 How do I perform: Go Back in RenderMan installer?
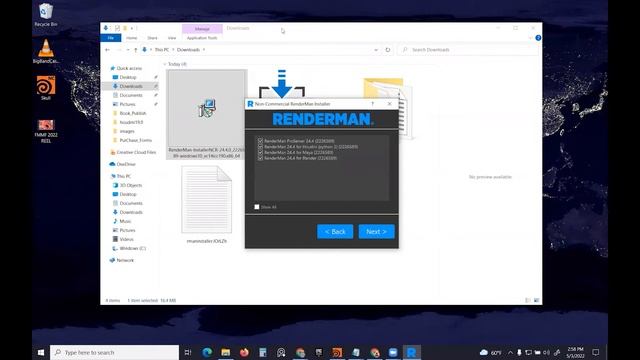point(335,231)
